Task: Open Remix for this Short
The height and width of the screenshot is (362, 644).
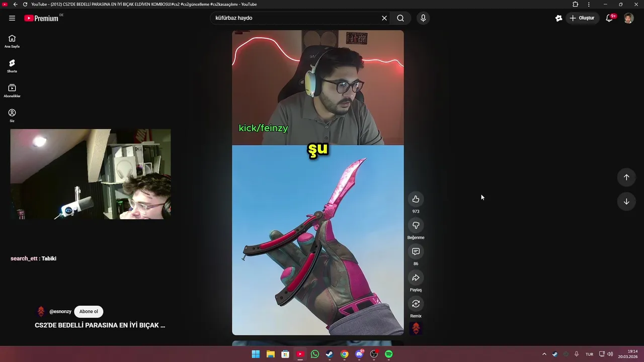Action: pos(416,304)
